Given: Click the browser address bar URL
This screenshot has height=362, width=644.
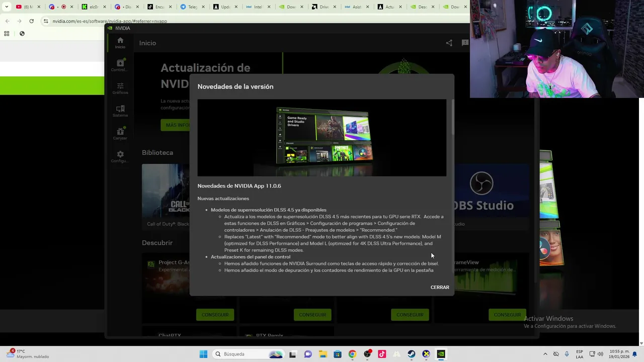Looking at the screenshot, I should tap(110, 21).
